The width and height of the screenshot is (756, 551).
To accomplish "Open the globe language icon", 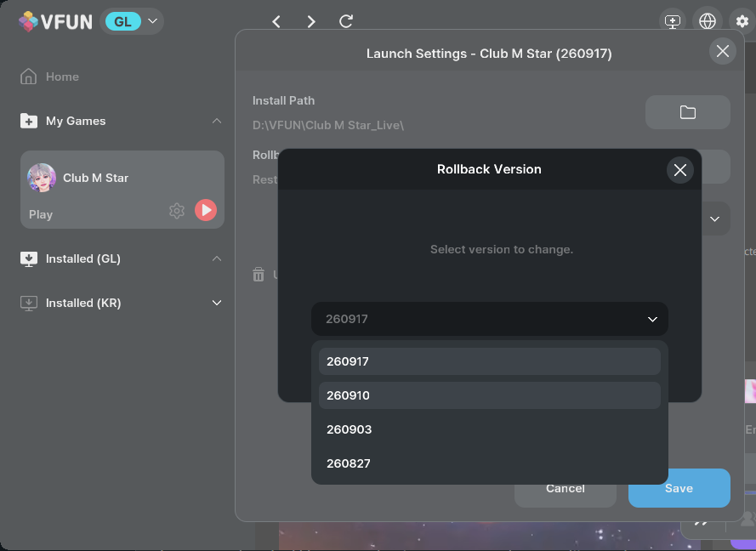I will 708,21.
